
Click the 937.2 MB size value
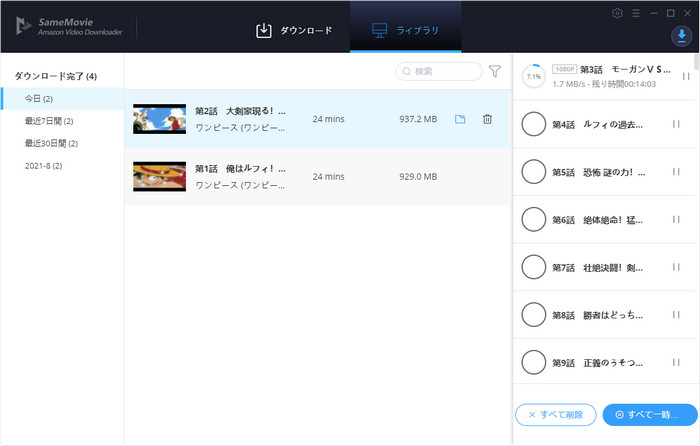pyautogui.click(x=418, y=119)
